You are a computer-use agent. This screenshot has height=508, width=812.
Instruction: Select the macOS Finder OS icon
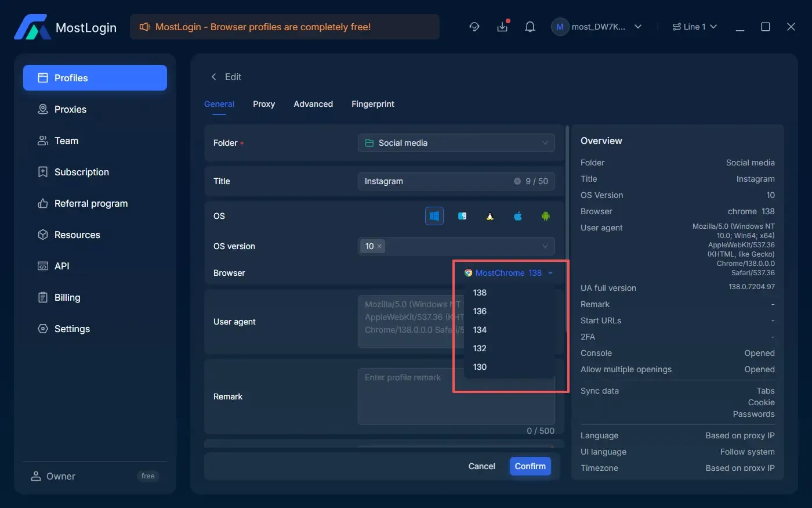pos(462,216)
